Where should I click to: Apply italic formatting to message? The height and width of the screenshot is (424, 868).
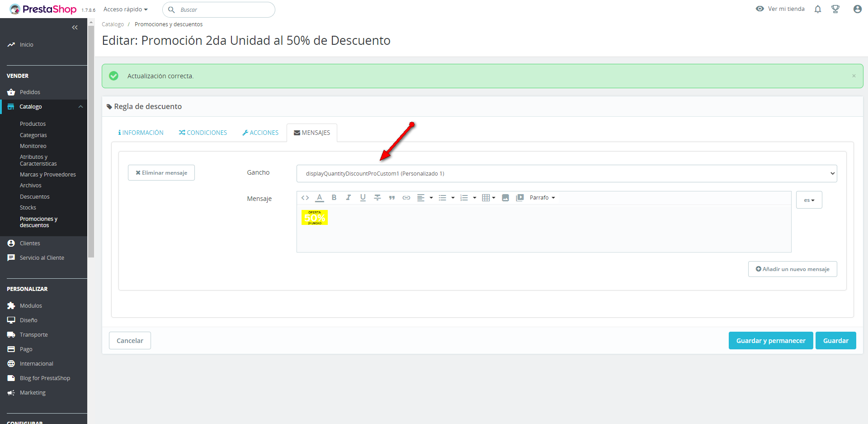point(349,198)
